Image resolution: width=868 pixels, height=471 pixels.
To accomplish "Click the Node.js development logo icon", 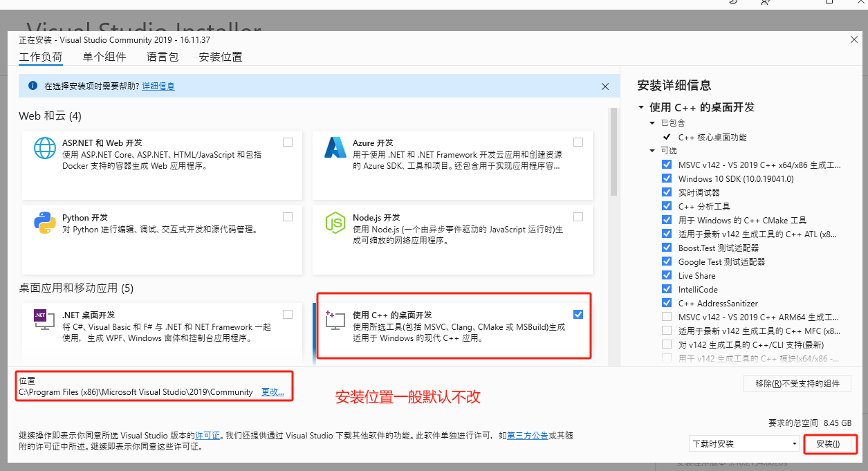I will (335, 223).
